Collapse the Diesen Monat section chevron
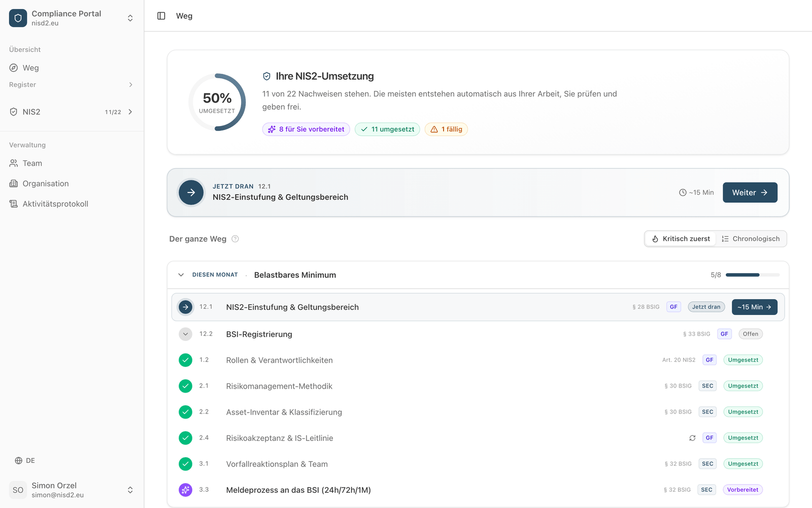 click(181, 275)
